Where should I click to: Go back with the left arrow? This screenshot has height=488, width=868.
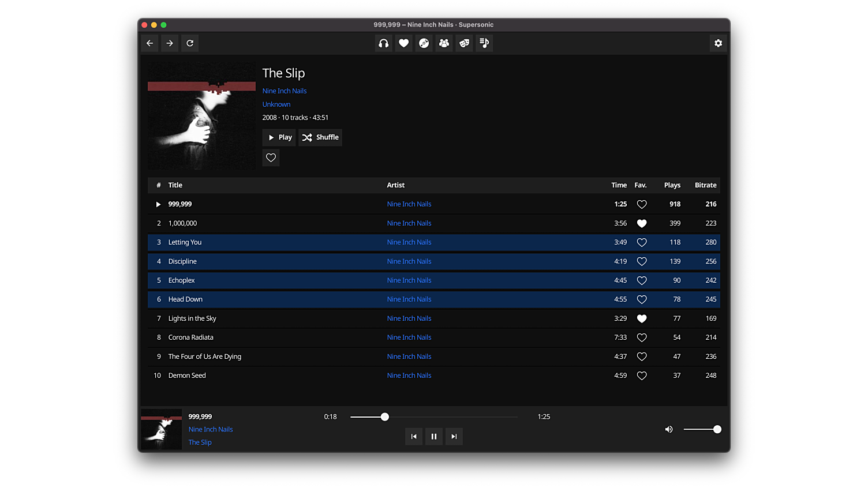(x=150, y=43)
